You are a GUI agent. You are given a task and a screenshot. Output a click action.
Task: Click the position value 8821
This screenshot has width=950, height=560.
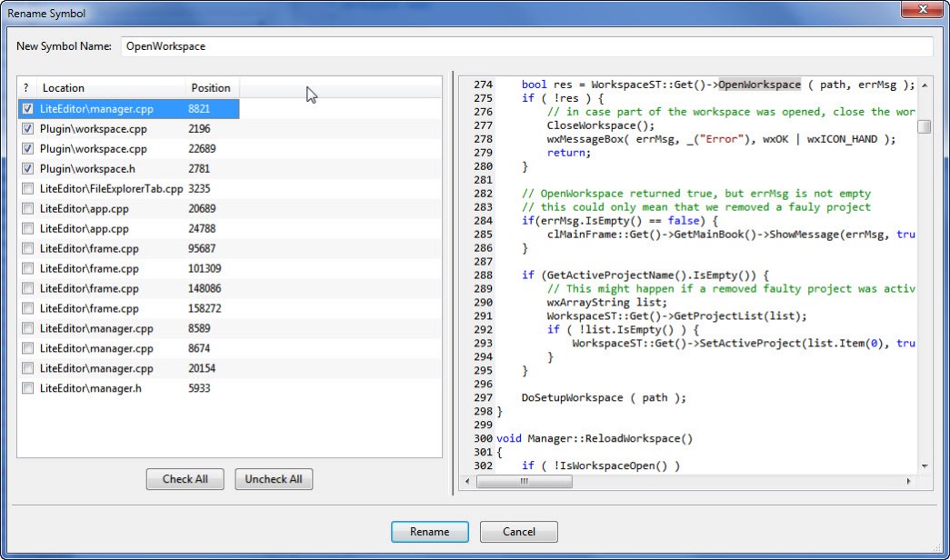click(200, 109)
